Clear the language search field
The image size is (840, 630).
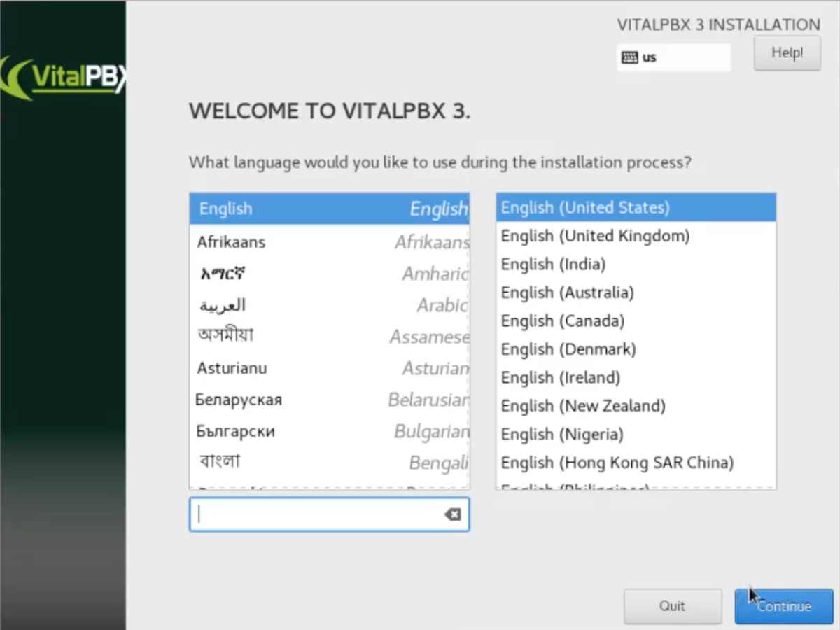(x=452, y=514)
